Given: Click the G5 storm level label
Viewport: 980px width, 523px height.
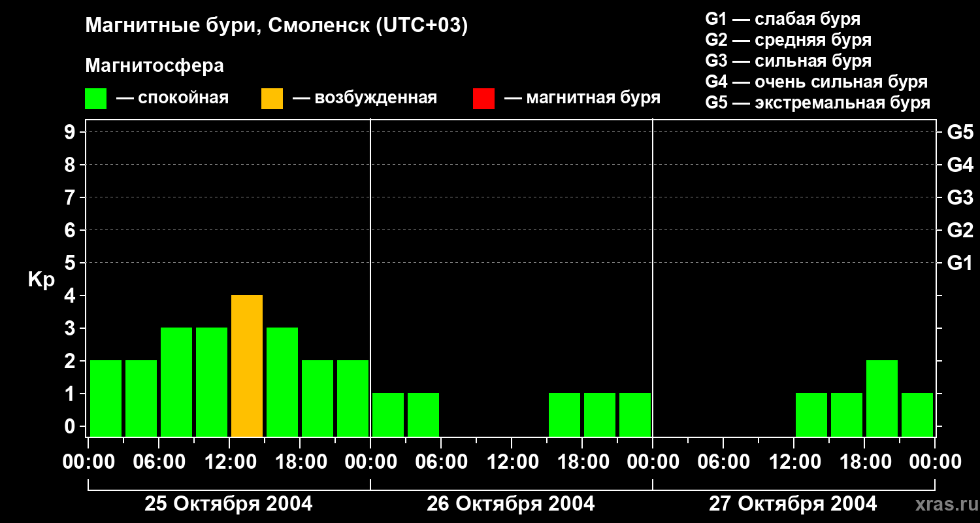Looking at the screenshot, I should tap(960, 133).
